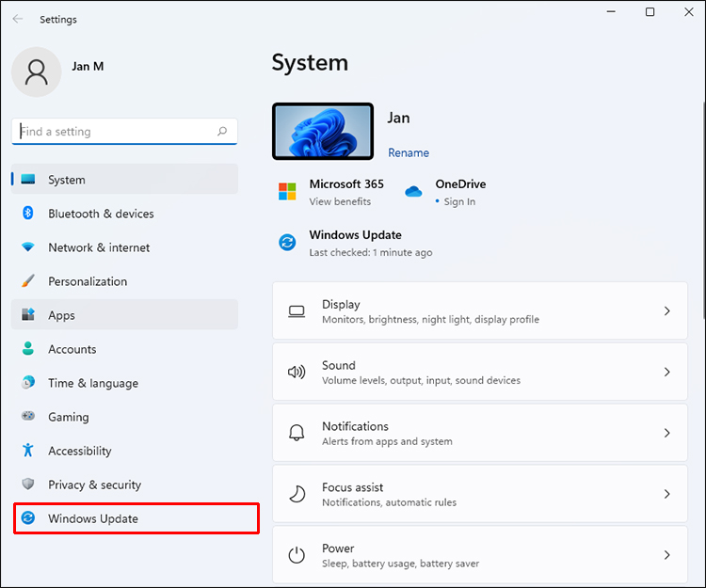Click the Find a setting search box
The image size is (706, 588).
(124, 132)
